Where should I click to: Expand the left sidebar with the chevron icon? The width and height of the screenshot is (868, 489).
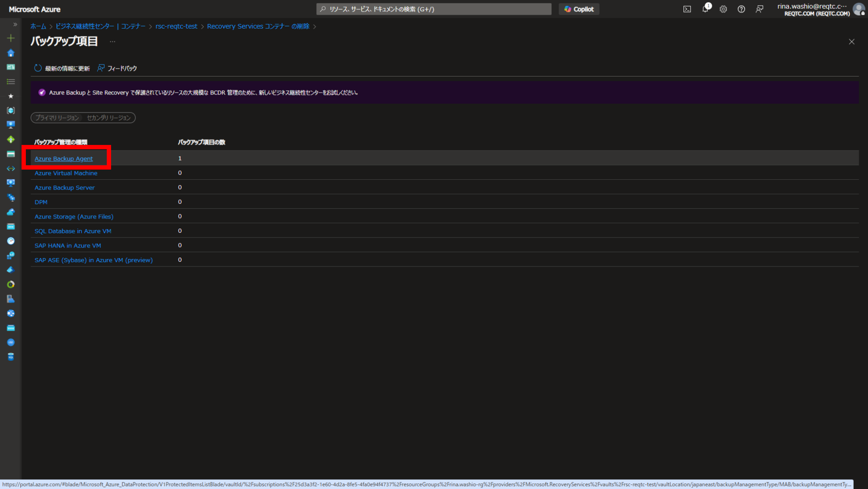tap(15, 24)
